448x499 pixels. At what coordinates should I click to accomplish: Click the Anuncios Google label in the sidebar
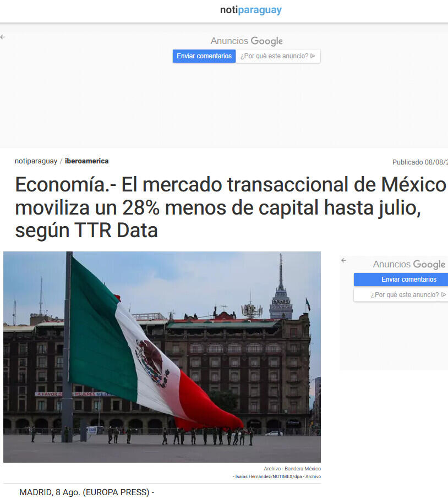(x=408, y=265)
